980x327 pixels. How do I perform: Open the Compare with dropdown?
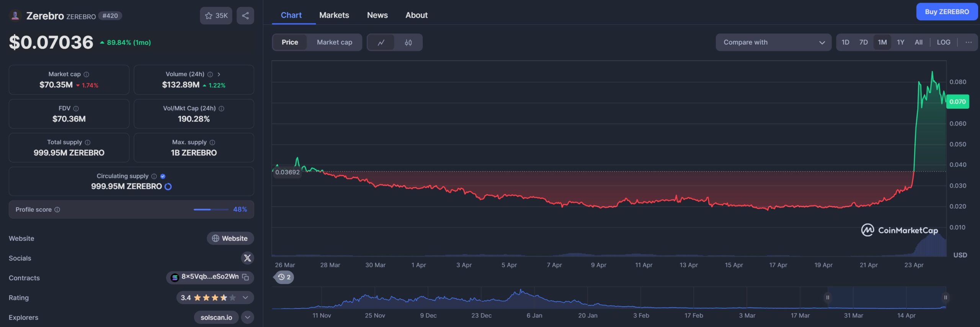pos(773,43)
